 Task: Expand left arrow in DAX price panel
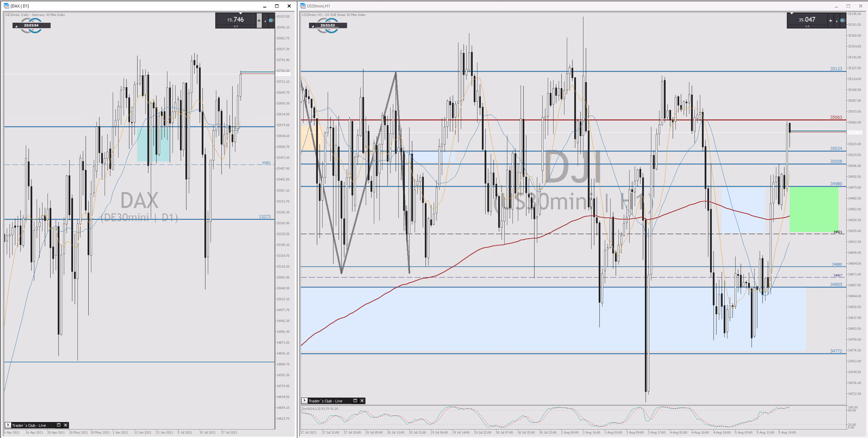[x=265, y=21]
